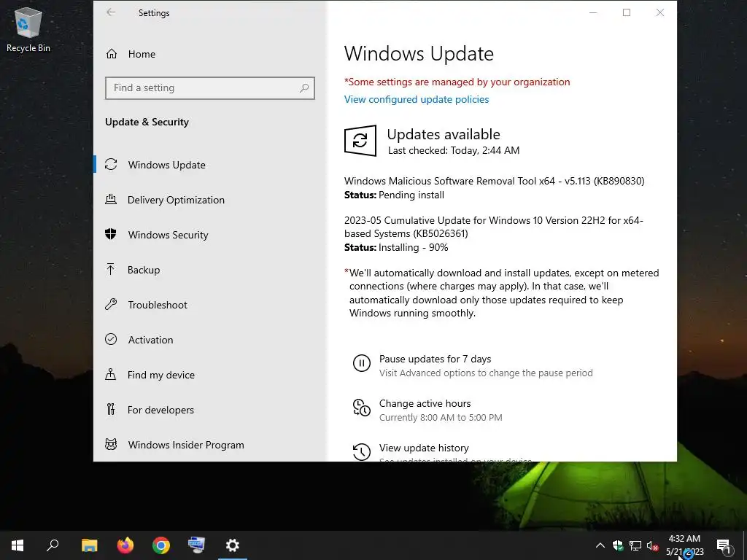747x560 pixels.
Task: Click the Settings gear taskbar icon
Action: 233,545
